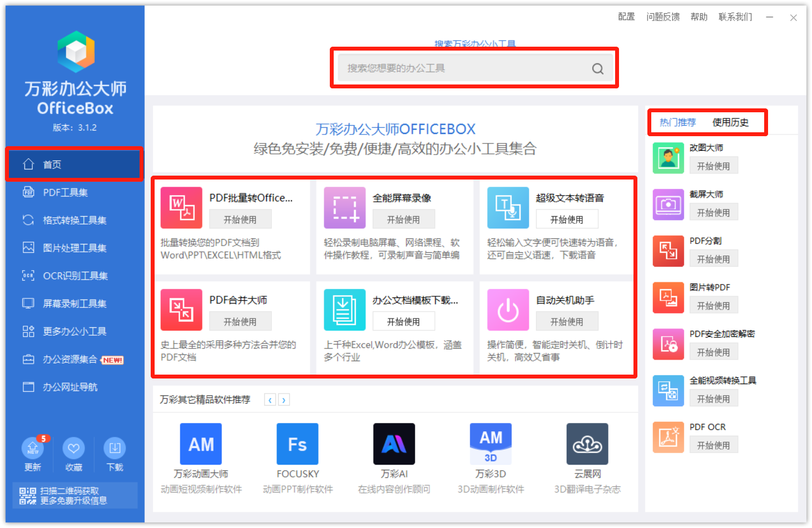This screenshot has height=528, width=812.
Task: Open the 帮助 help menu
Action: [x=699, y=17]
